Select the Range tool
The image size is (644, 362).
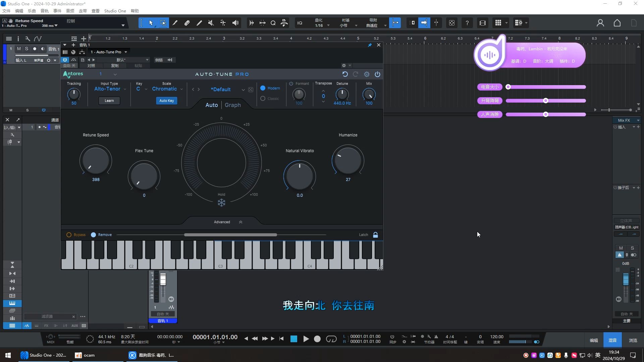coord(163,23)
